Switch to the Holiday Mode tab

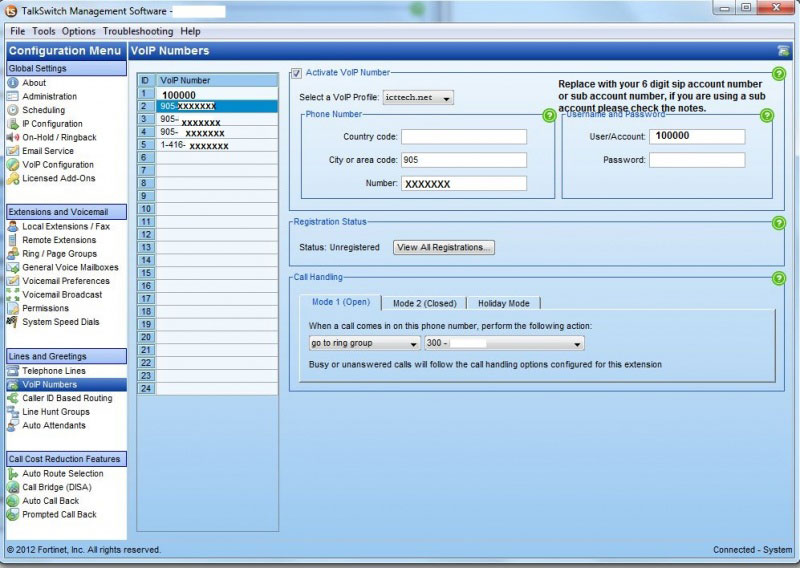click(x=505, y=303)
